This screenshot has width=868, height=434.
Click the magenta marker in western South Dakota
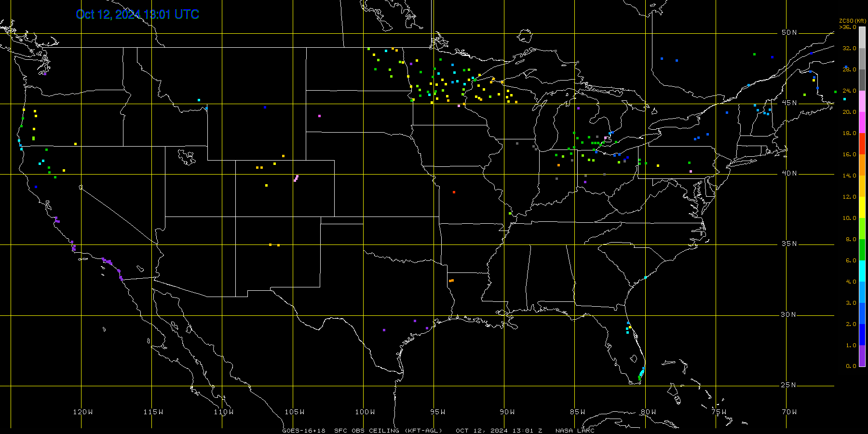click(x=319, y=116)
